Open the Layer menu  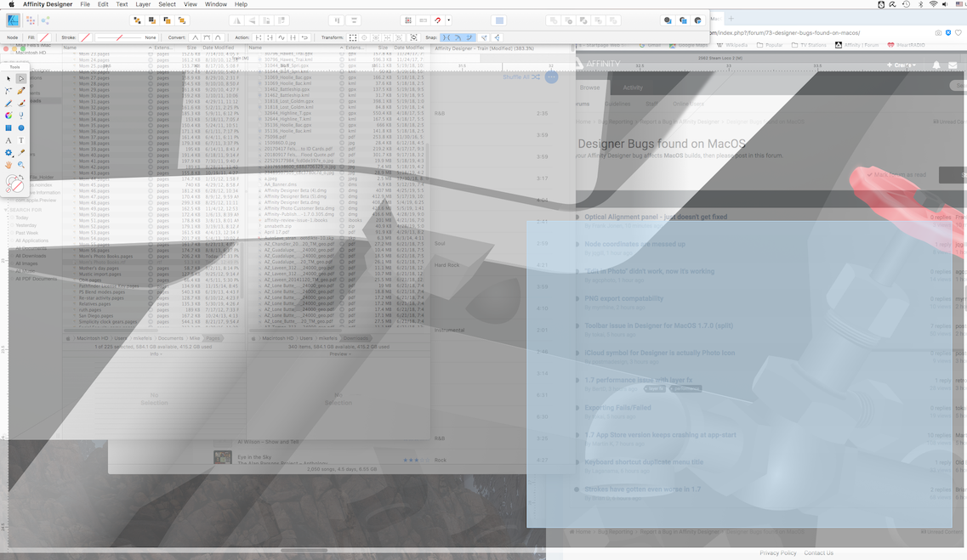pyautogui.click(x=143, y=4)
